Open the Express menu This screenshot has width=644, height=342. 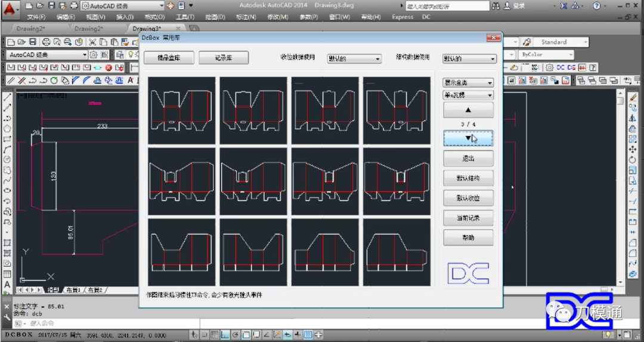pos(402,17)
